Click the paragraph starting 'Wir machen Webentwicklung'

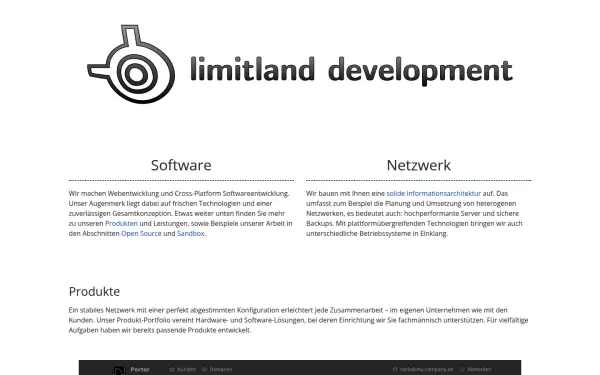tap(181, 214)
